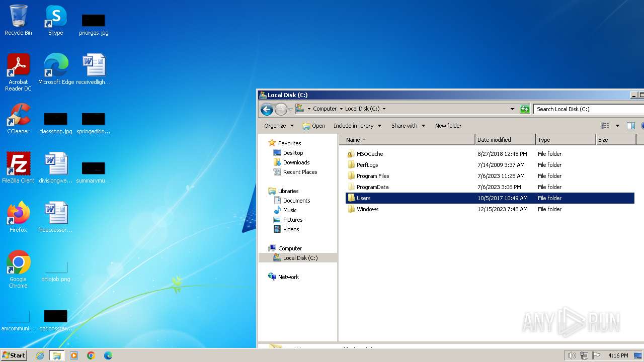This screenshot has width=644, height=362.
Task: Click the change view icon in toolbar
Action: (605, 126)
